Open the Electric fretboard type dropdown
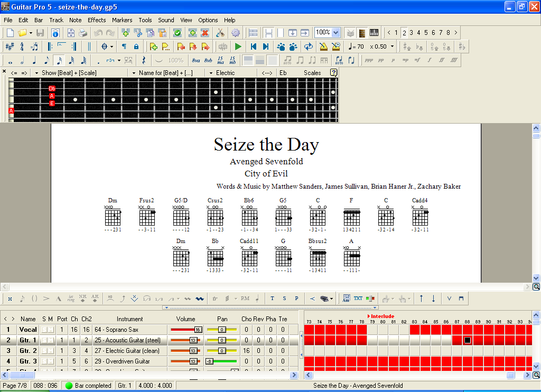Image resolution: width=541 pixels, height=392 pixels. (x=211, y=73)
